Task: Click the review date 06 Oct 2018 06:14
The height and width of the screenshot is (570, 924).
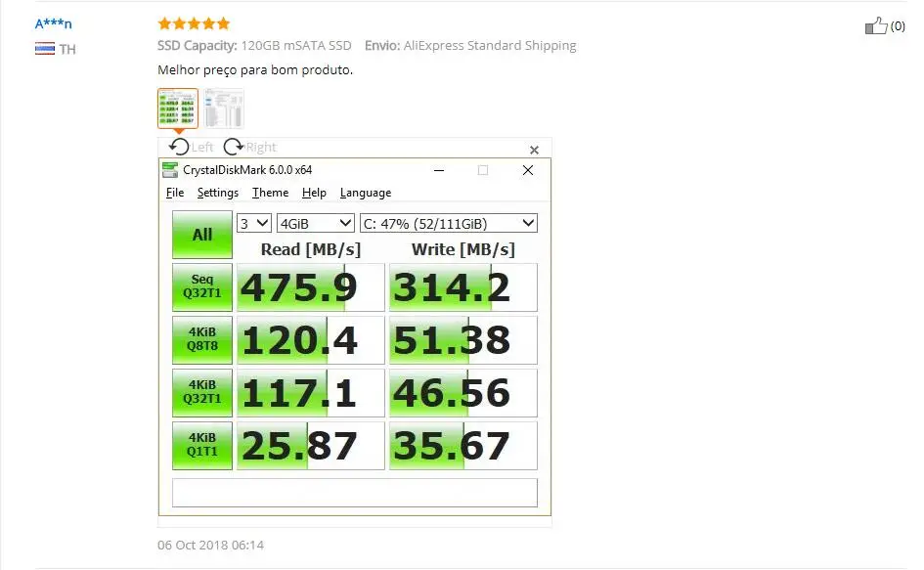Action: click(x=210, y=545)
